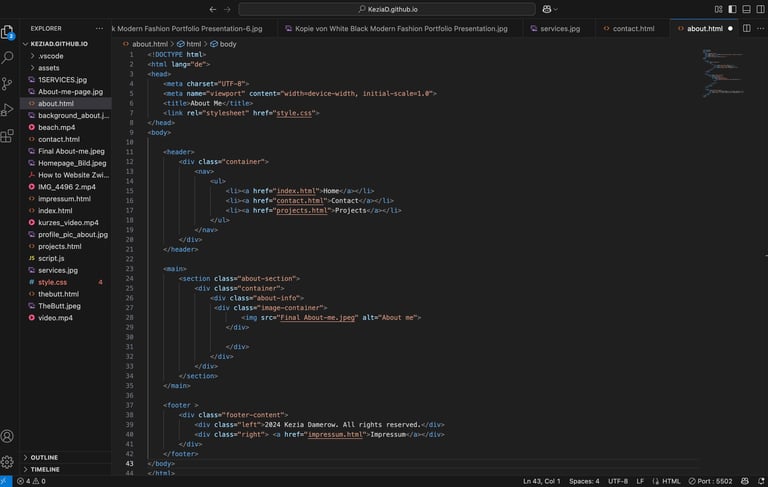
Task: Open impressum.html in the explorer
Action: pos(66,199)
